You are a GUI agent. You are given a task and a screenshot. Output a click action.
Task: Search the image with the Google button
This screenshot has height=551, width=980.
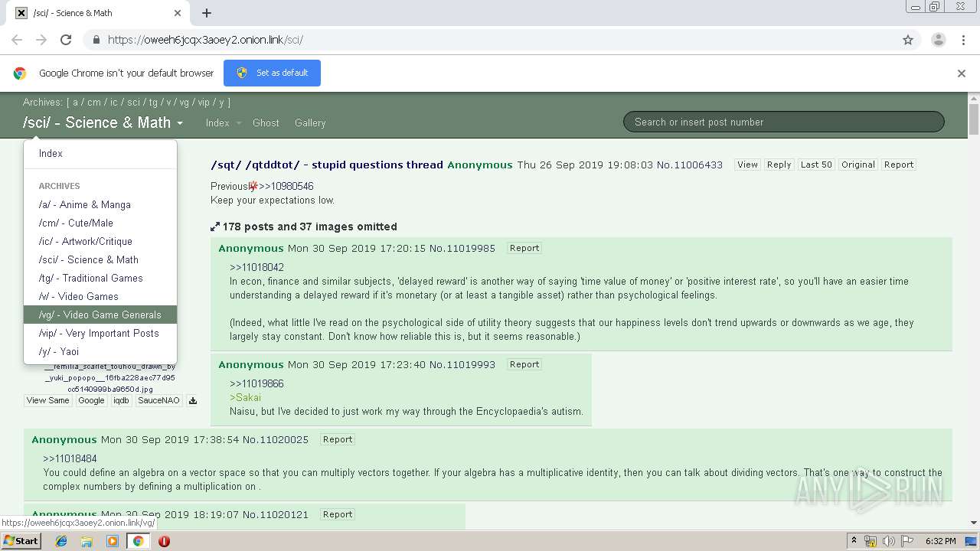[x=91, y=400]
